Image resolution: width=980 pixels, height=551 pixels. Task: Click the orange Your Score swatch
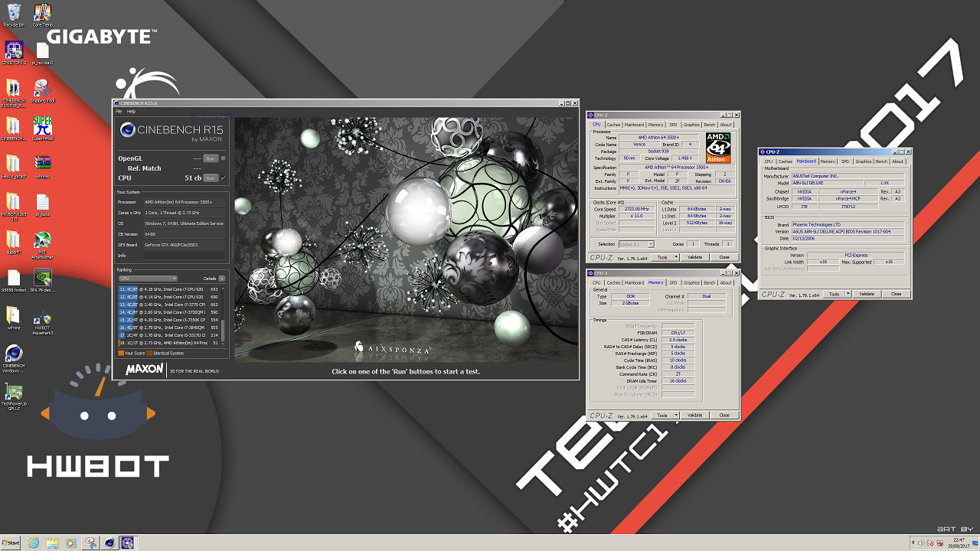[x=121, y=354]
